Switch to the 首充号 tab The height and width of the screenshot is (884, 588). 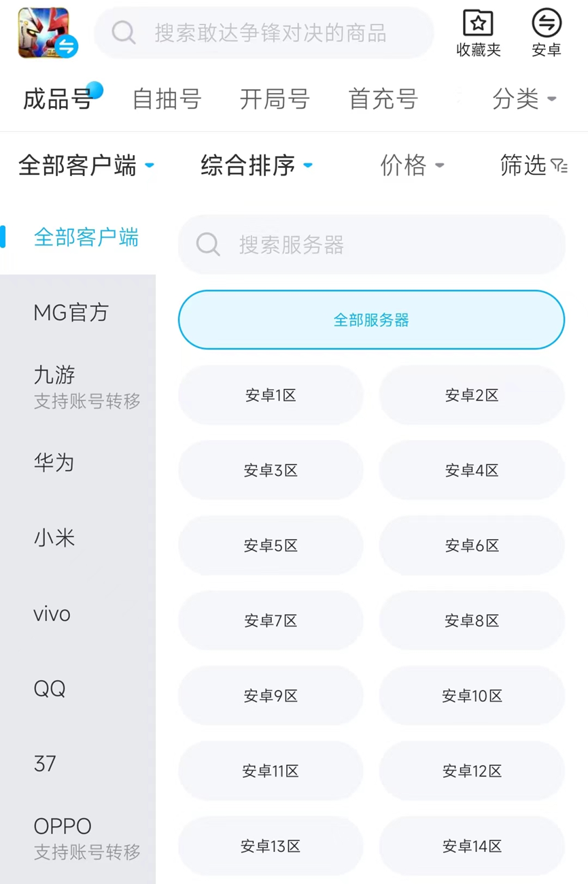(x=383, y=99)
